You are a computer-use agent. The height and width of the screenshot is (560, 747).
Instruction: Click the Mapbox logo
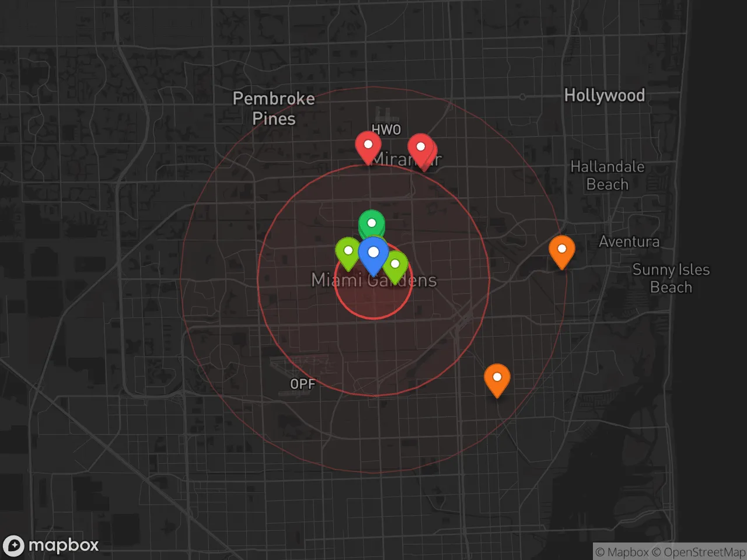[51, 545]
